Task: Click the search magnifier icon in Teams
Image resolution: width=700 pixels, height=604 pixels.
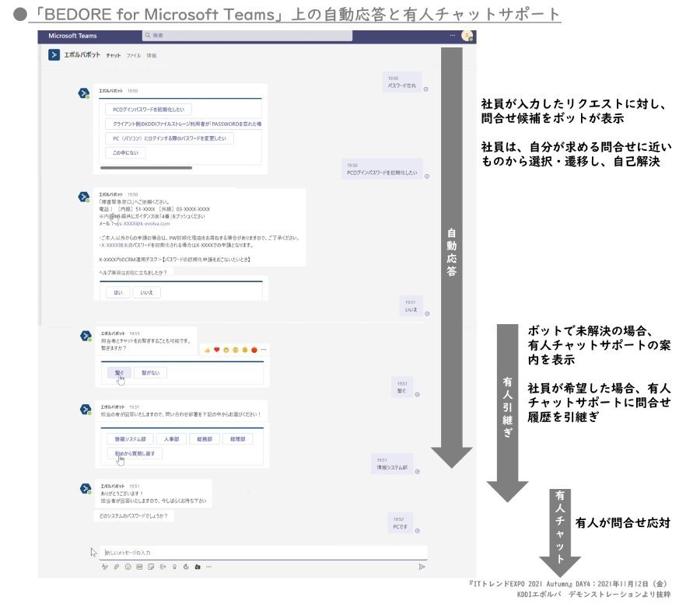Action: (148, 35)
